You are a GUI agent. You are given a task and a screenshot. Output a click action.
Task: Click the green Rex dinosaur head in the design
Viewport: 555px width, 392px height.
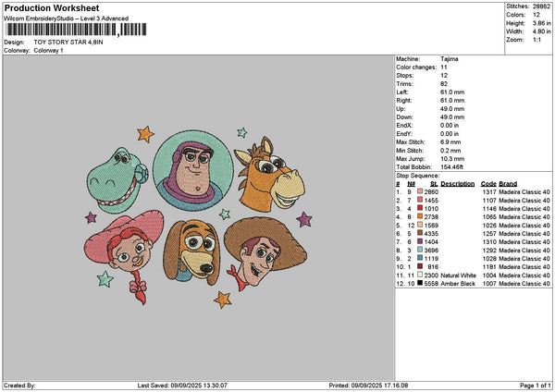pyautogui.click(x=117, y=180)
